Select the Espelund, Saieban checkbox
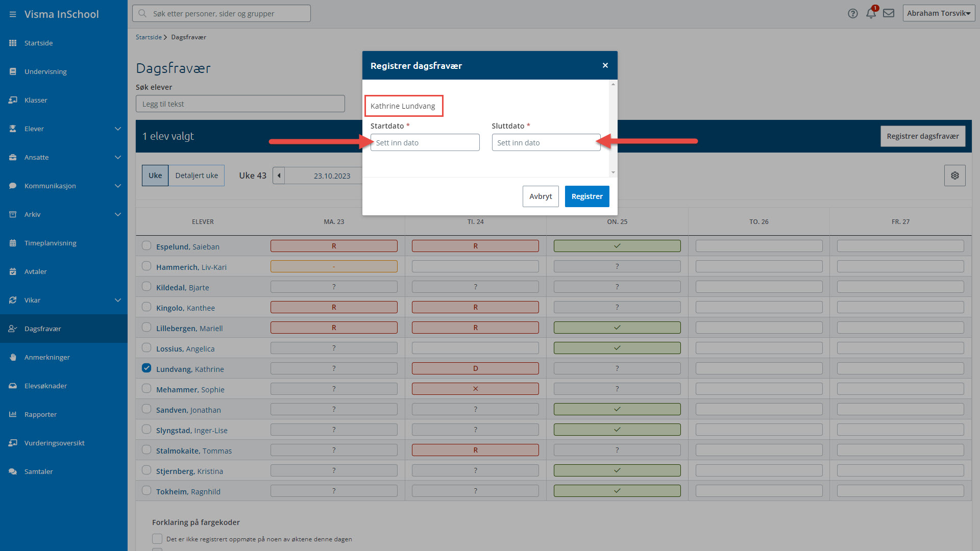The height and width of the screenshot is (551, 980). [146, 245]
